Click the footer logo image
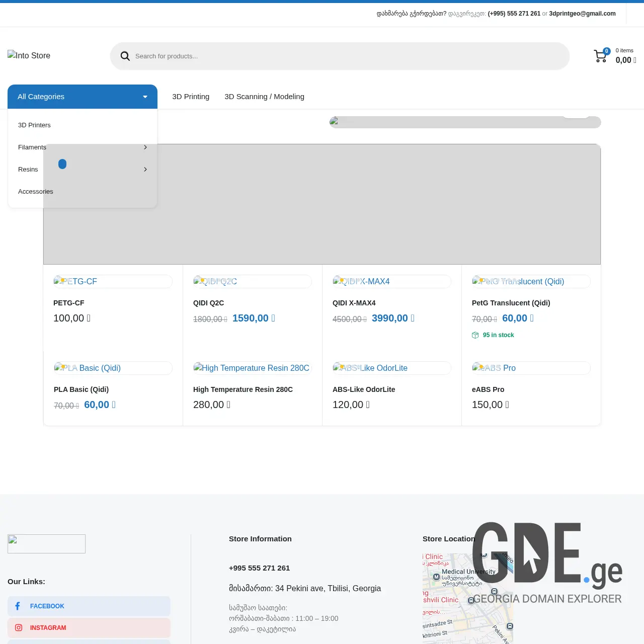 tap(46, 543)
